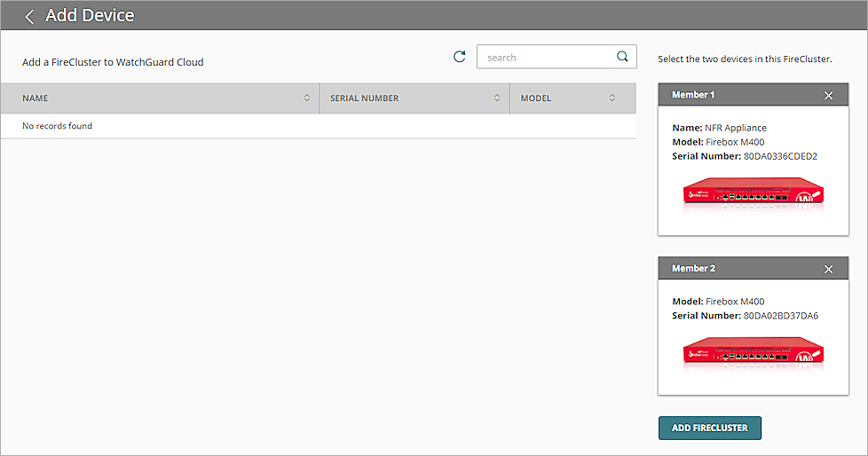Image resolution: width=868 pixels, height=456 pixels.
Task: Click the ADD FIRECLUSTER button
Action: 710,428
